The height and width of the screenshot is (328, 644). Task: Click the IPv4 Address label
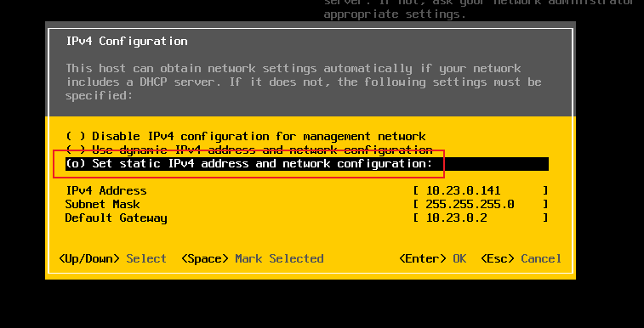(x=106, y=190)
